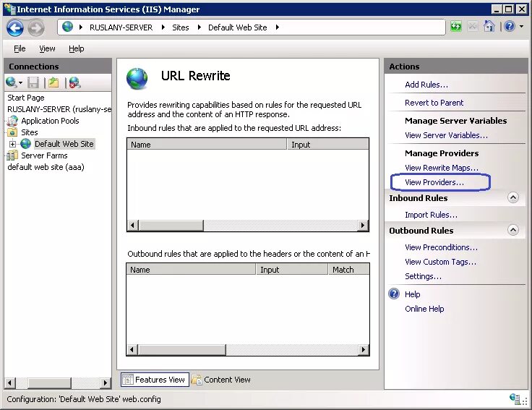Go back using the blue Back arrow
Image resolution: width=532 pixels, height=410 pixels.
pos(15,27)
